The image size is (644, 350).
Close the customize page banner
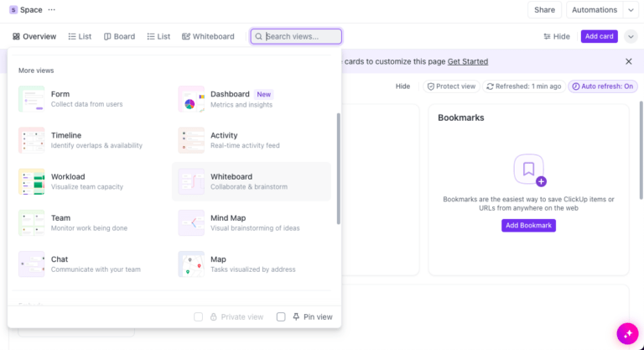tap(629, 61)
